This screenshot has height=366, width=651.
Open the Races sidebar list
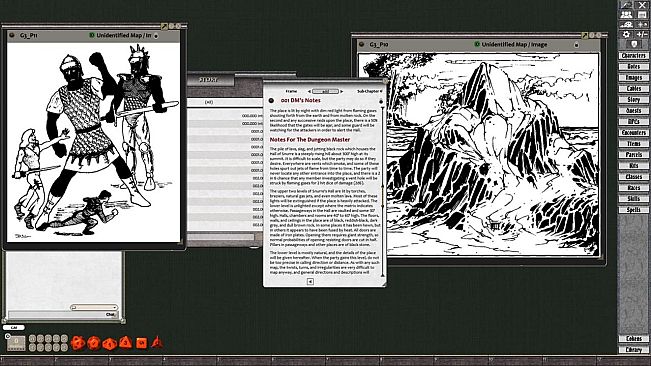point(634,188)
